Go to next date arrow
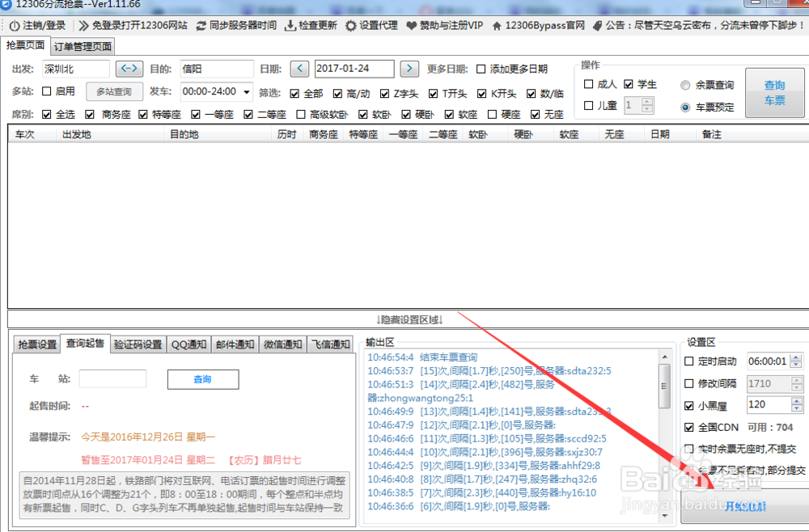Viewport: 809px width, 532px height. [409, 69]
